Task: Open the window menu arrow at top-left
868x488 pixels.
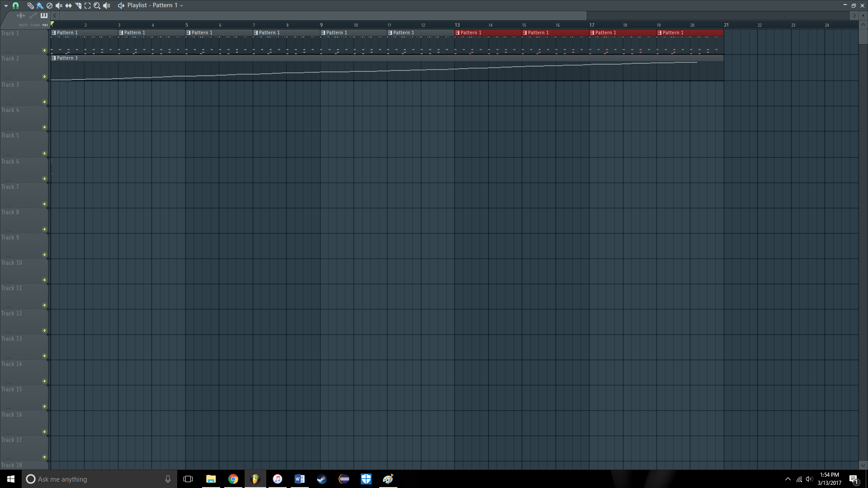Action: pos(6,5)
